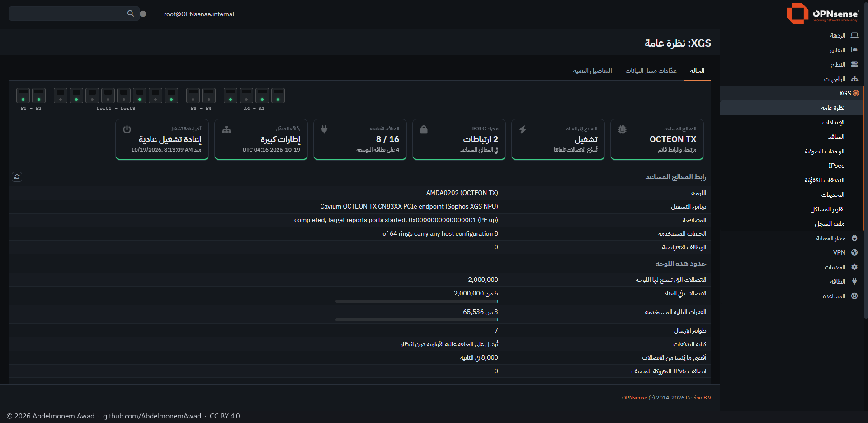Open التدفقات المُفرَّغة menu entry
Screen dimensions: 868x423
point(791,180)
